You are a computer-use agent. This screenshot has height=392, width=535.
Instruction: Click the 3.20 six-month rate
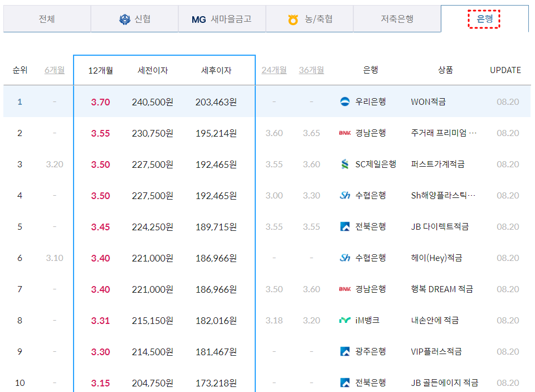tap(55, 164)
